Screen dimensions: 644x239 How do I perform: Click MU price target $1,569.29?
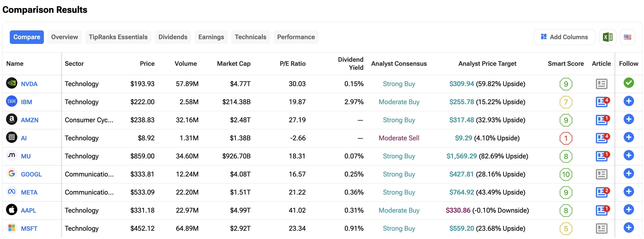point(462,156)
